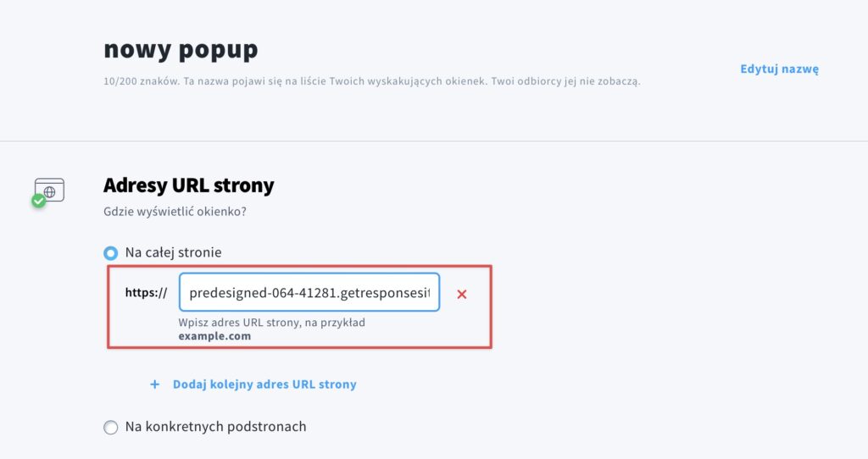Viewport: 868px width, 459px height.
Task: Click the horizontal divider below the popup name
Action: (x=434, y=141)
